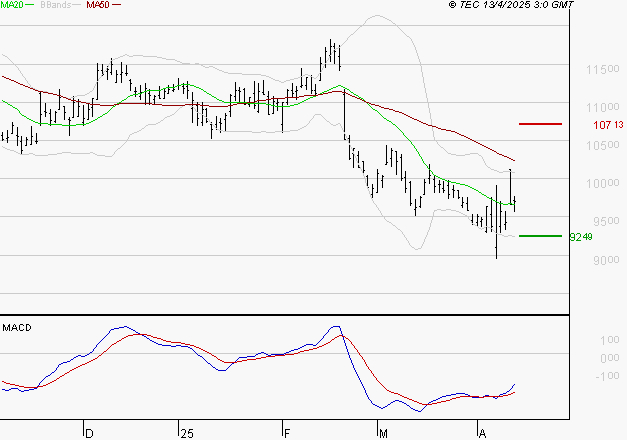The height and width of the screenshot is (440, 627).
Task: Click the 10500 price axis label
Action: [x=603, y=145]
